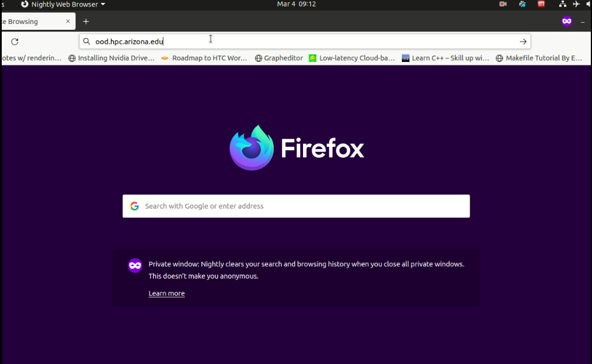Open the red 'm' tray icon
Screen dimensions: 592x364
pyautogui.click(x=541, y=4)
